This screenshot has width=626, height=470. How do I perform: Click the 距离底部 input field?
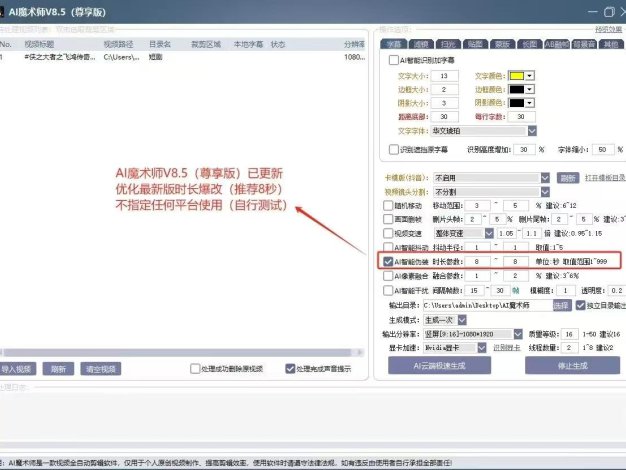coord(444,117)
